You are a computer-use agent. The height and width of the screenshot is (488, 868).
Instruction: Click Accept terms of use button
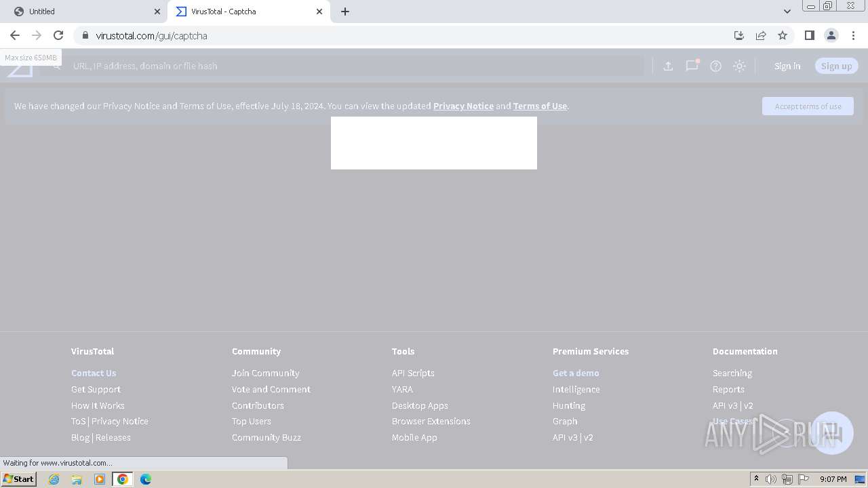pyautogui.click(x=808, y=106)
